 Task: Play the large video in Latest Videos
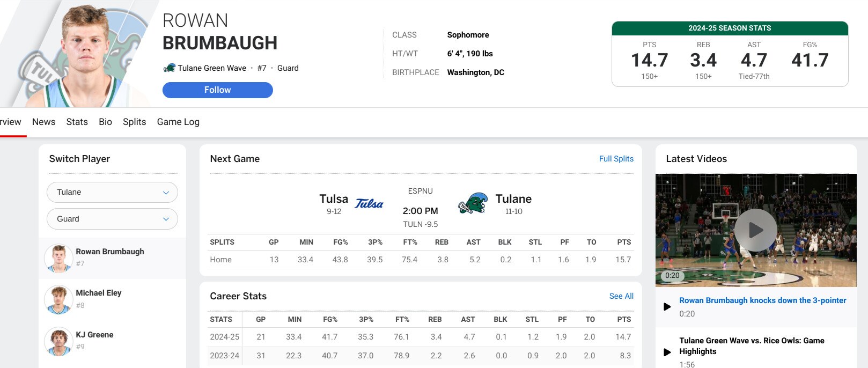pos(755,230)
